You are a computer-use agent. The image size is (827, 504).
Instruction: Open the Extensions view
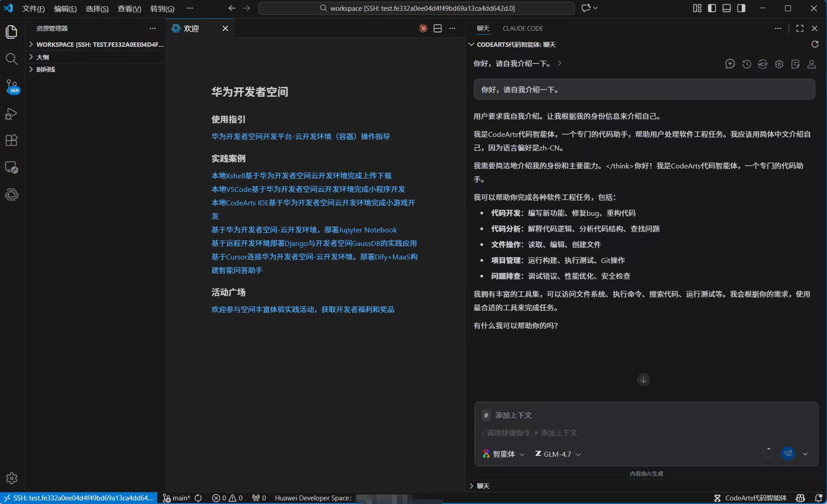point(12,140)
